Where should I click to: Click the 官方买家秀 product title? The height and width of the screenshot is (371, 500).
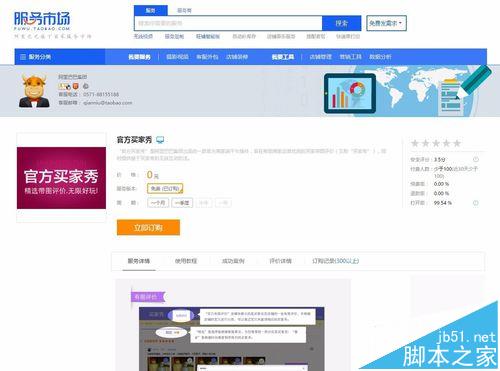[x=134, y=140]
